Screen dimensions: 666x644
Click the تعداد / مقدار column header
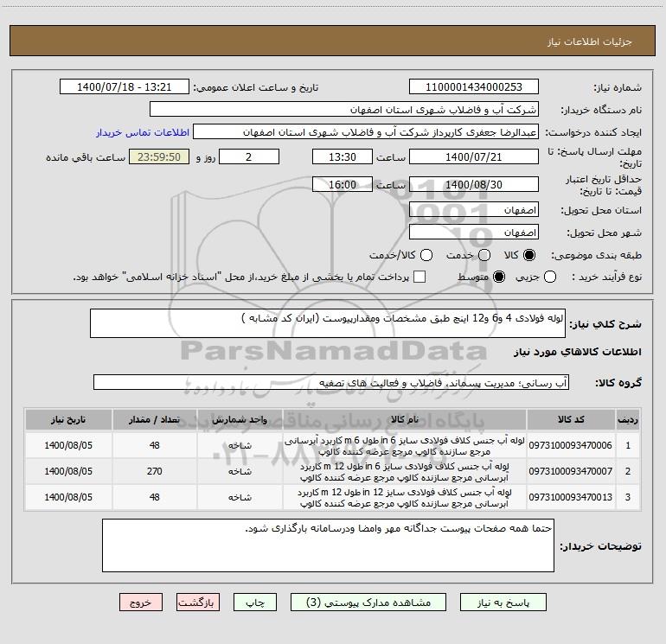coord(154,419)
